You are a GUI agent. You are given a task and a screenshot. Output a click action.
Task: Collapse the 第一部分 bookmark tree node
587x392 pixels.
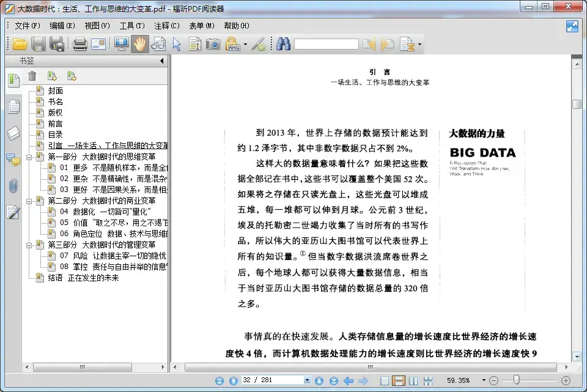click(x=29, y=157)
